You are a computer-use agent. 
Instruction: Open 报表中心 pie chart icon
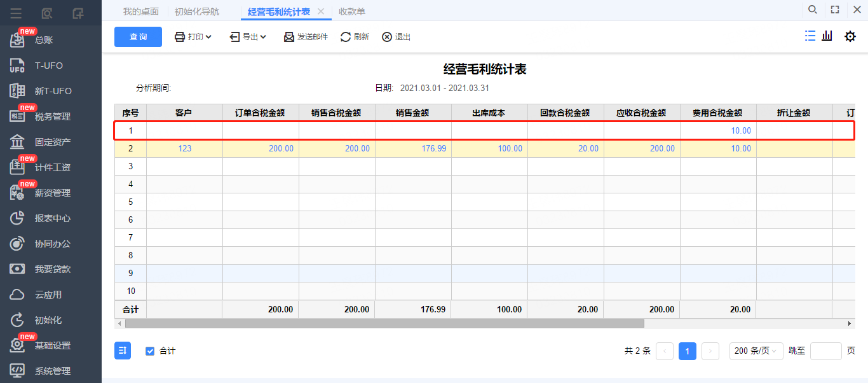(17, 218)
